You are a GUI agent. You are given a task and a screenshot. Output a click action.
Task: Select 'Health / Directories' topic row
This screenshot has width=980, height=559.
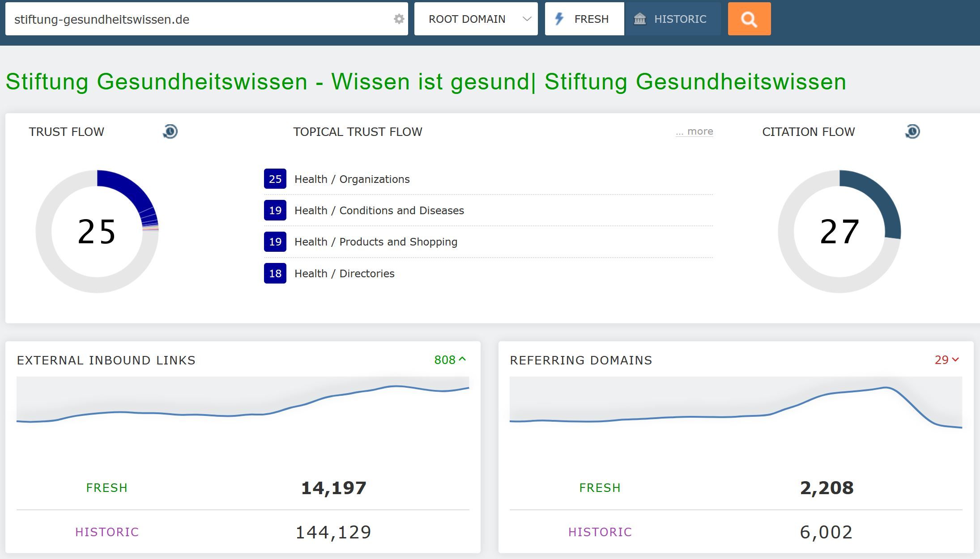click(488, 273)
